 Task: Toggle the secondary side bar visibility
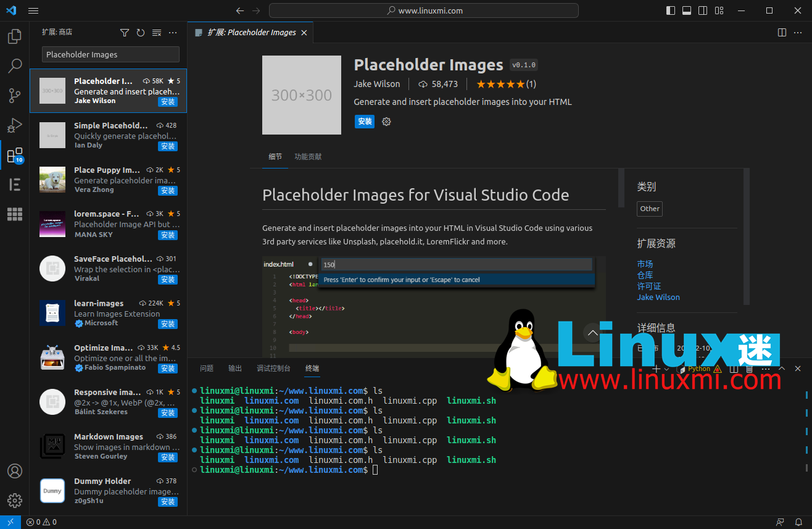pos(703,10)
